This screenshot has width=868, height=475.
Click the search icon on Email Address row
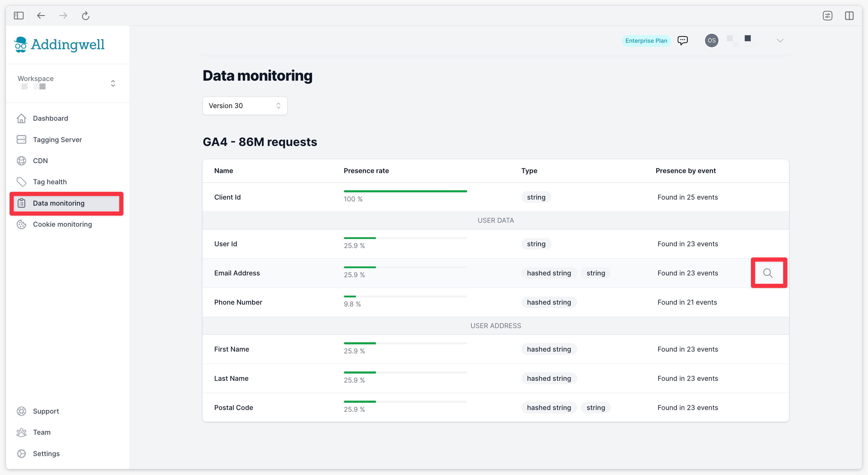769,273
